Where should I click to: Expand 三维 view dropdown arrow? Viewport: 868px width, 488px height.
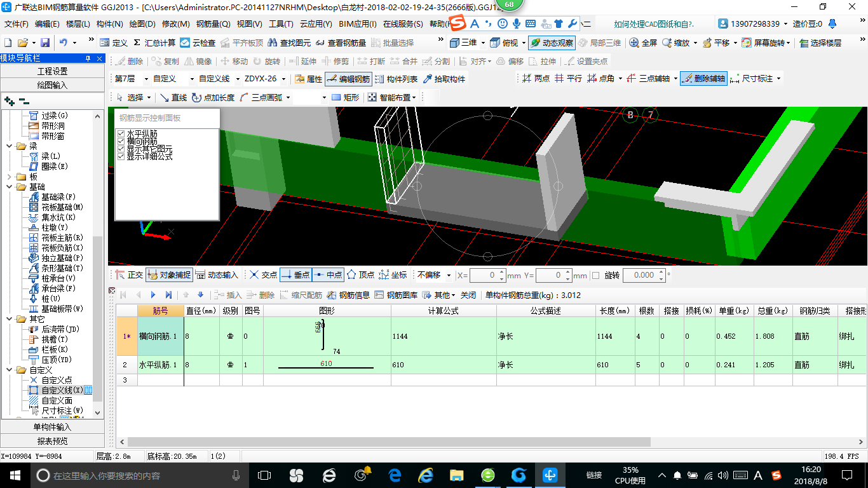pyautogui.click(x=483, y=43)
